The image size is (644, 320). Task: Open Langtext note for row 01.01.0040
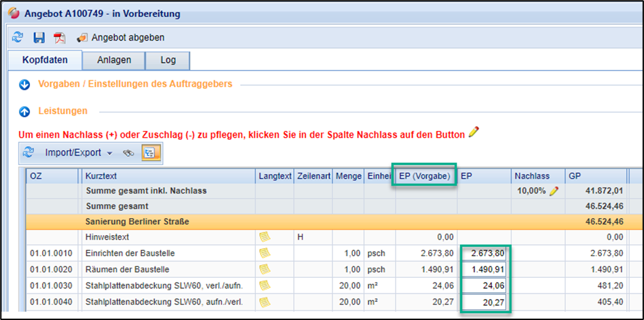coord(265,302)
